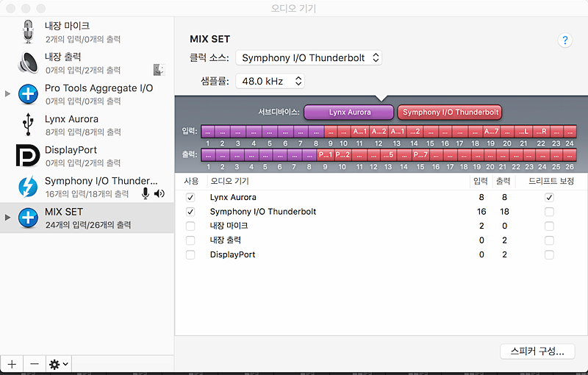Select the DisplayPort device icon
588x375 pixels.
[28, 155]
